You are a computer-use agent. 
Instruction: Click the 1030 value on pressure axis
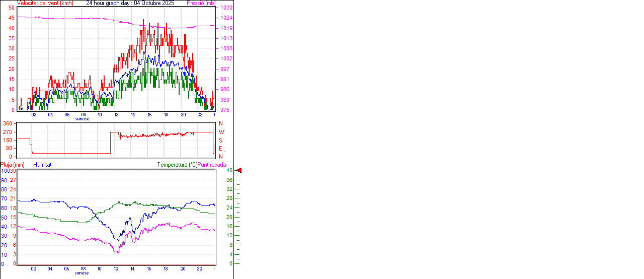[226, 8]
